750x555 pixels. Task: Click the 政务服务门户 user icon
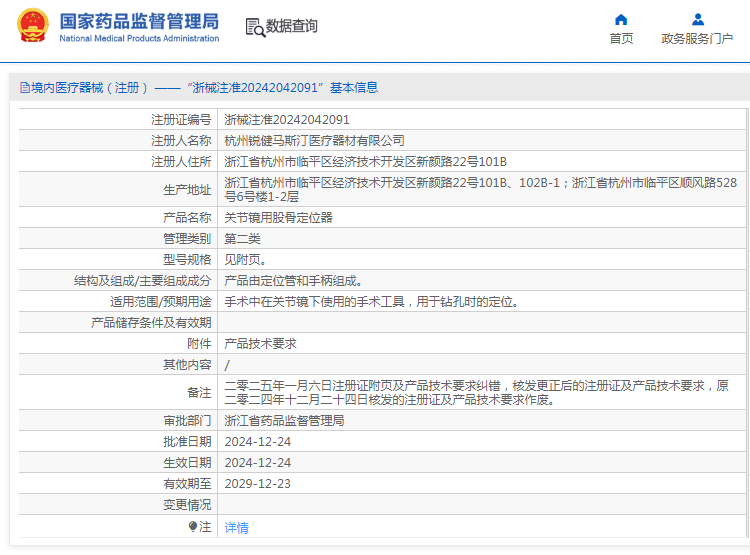(698, 20)
